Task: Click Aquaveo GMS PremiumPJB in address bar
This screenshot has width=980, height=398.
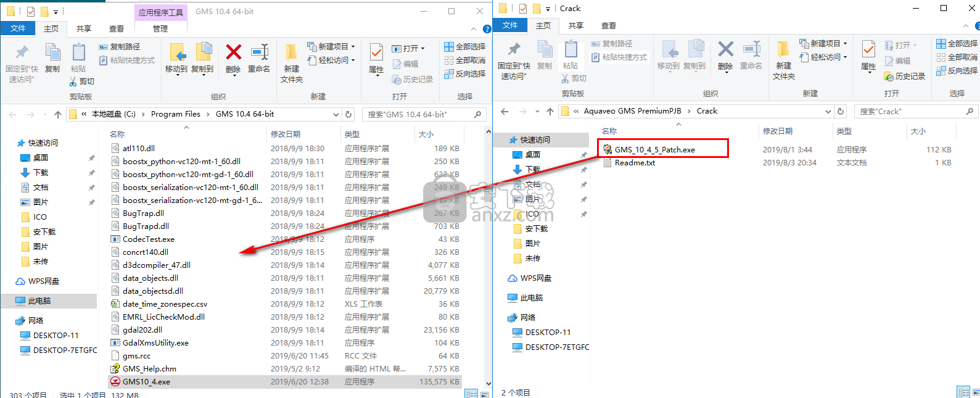Action: tap(632, 112)
